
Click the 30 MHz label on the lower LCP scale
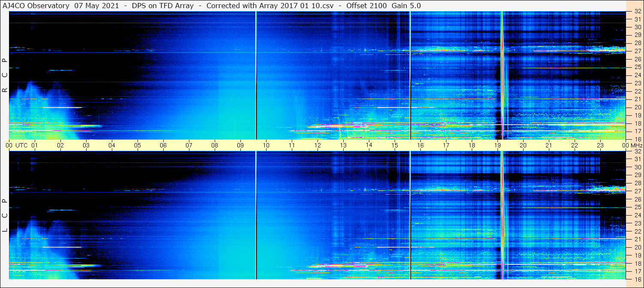[637, 167]
